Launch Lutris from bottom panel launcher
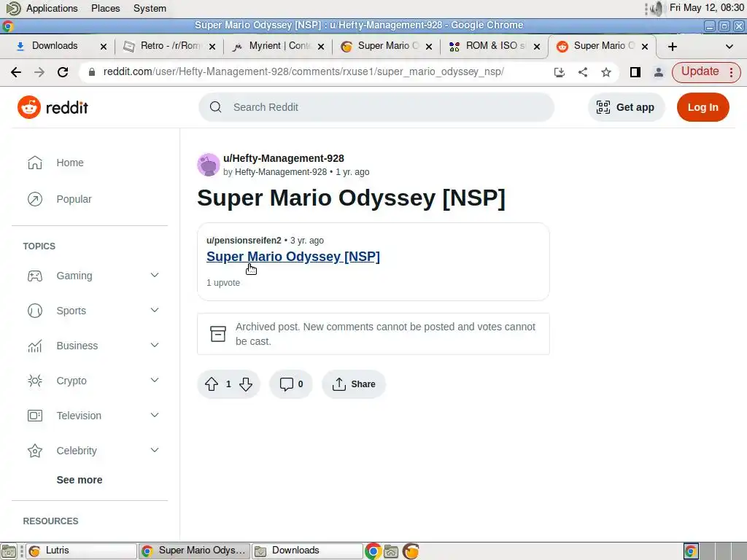The image size is (747, 560). click(411, 551)
